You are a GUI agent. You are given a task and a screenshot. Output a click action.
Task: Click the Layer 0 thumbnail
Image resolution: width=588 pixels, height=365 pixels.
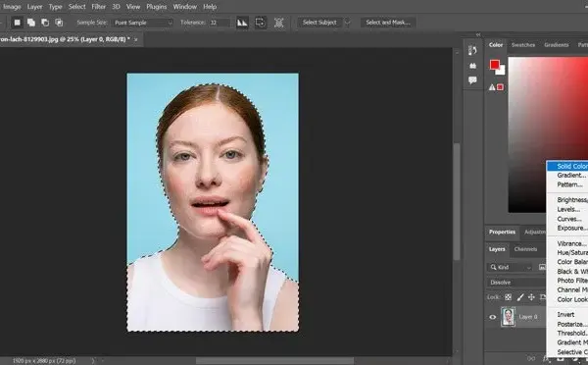508,317
